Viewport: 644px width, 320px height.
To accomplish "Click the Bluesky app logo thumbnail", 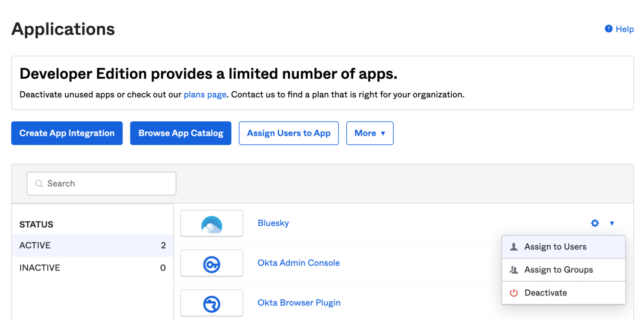I will coord(212,223).
